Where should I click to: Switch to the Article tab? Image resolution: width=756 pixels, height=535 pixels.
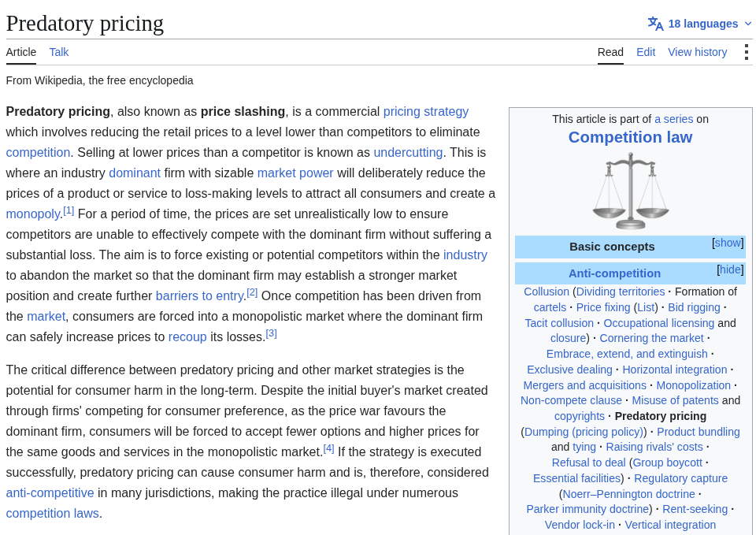click(x=20, y=52)
